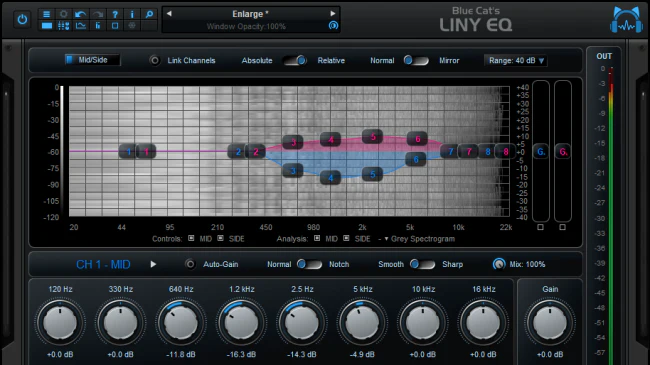Click the -14.3 dB value field

302,355
